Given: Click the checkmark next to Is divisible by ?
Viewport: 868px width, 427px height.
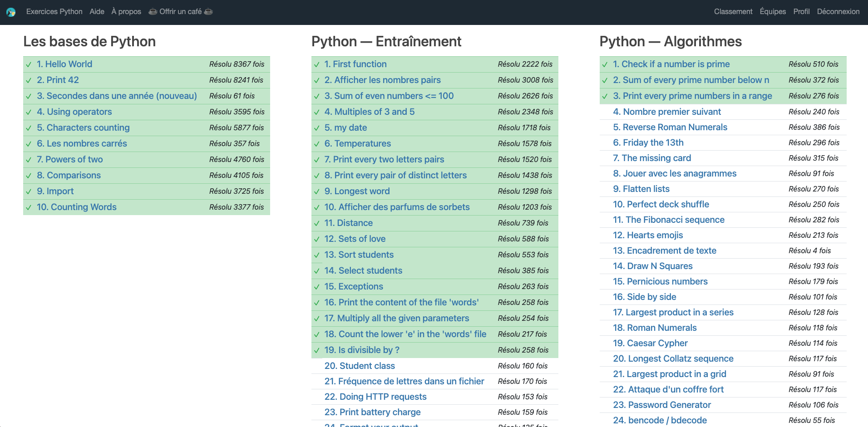Looking at the screenshot, I should (x=317, y=350).
